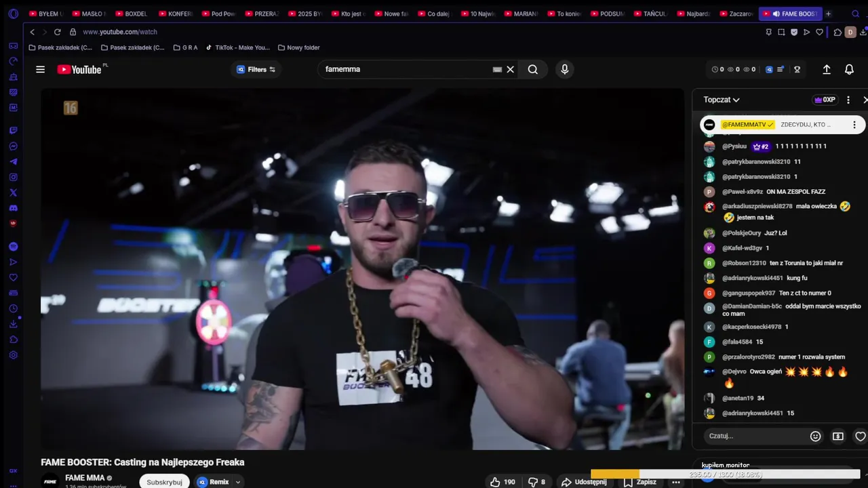The height and width of the screenshot is (488, 868).
Task: Click the upload arrow icon in YouTube header
Action: pyautogui.click(x=827, y=69)
